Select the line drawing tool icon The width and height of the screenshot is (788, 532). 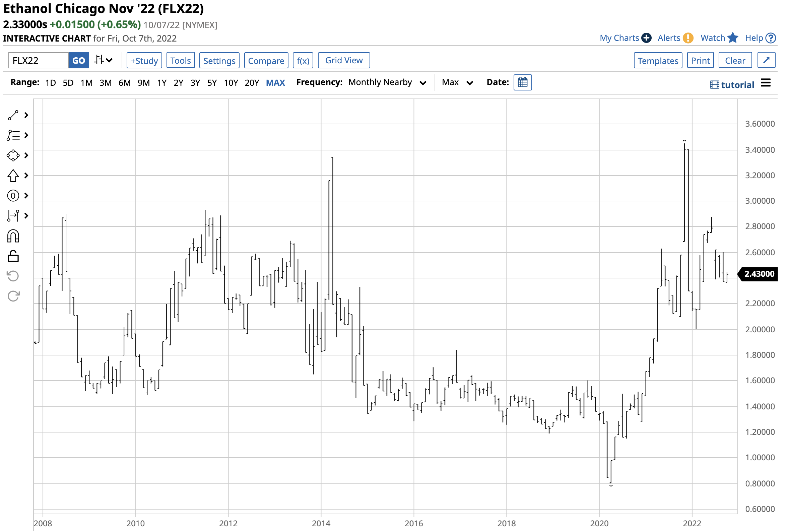[x=13, y=116]
